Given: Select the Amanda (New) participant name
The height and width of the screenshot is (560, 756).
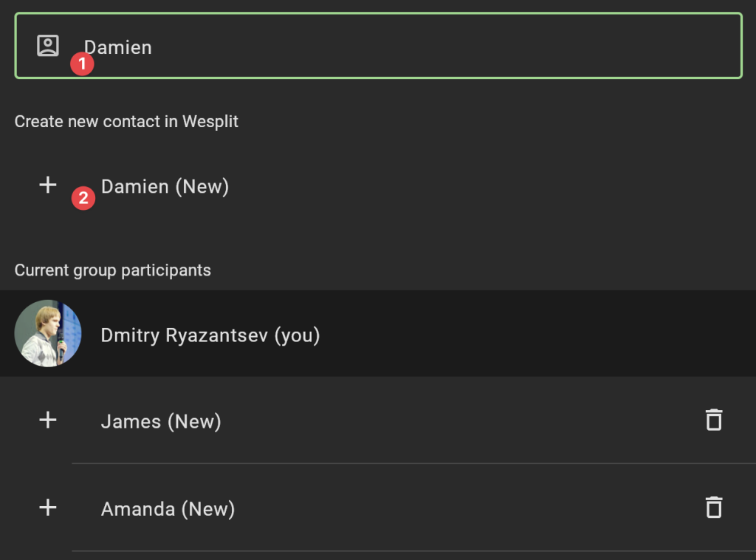Looking at the screenshot, I should tap(168, 509).
